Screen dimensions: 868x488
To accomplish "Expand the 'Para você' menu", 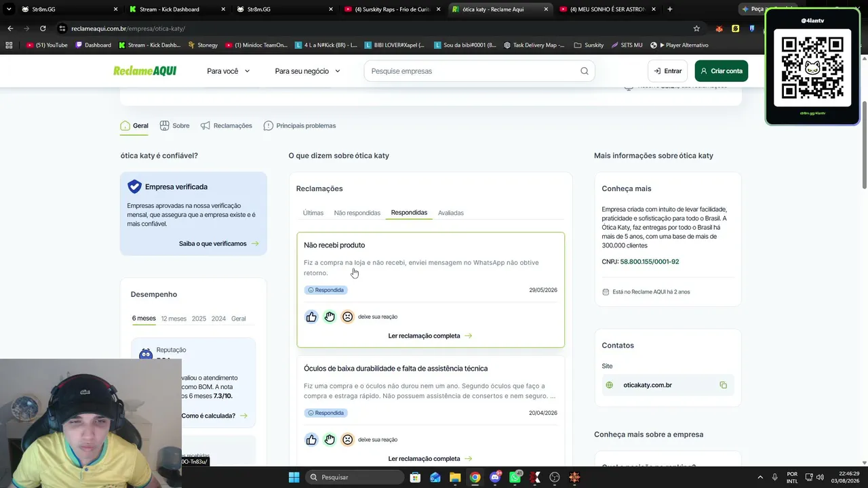I will click(x=229, y=71).
